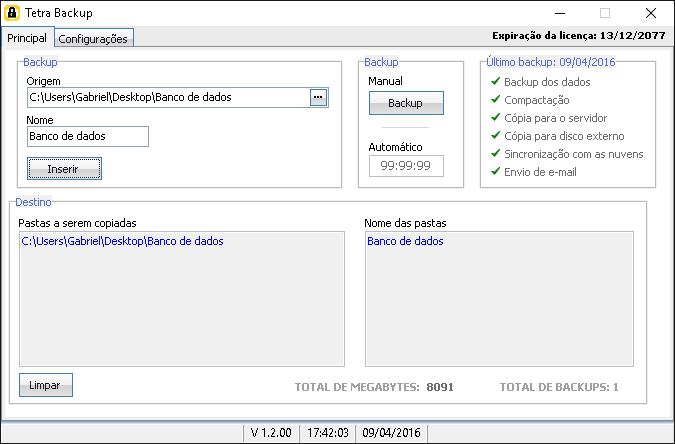
Task: Click the Cópia para disco externo text
Action: pyautogui.click(x=564, y=136)
